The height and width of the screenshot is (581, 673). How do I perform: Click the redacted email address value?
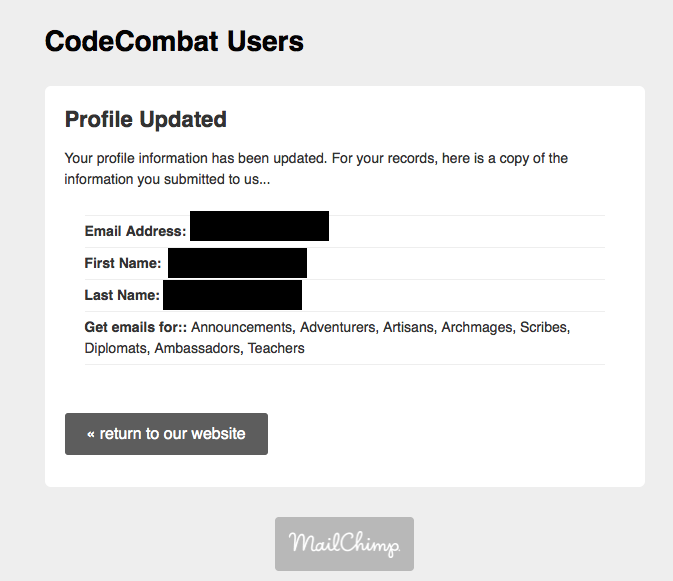pos(259,226)
